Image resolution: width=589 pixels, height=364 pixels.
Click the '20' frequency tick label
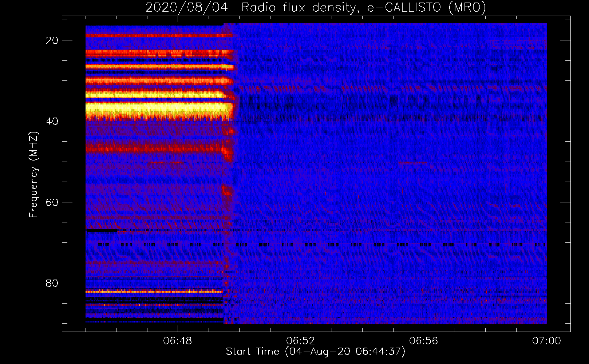(x=52, y=40)
